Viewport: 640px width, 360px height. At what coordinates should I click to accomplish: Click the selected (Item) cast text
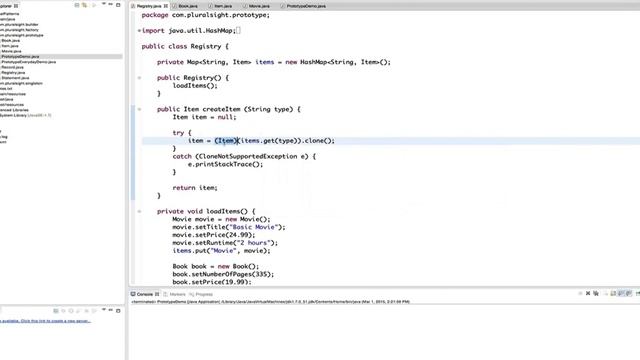(226, 140)
